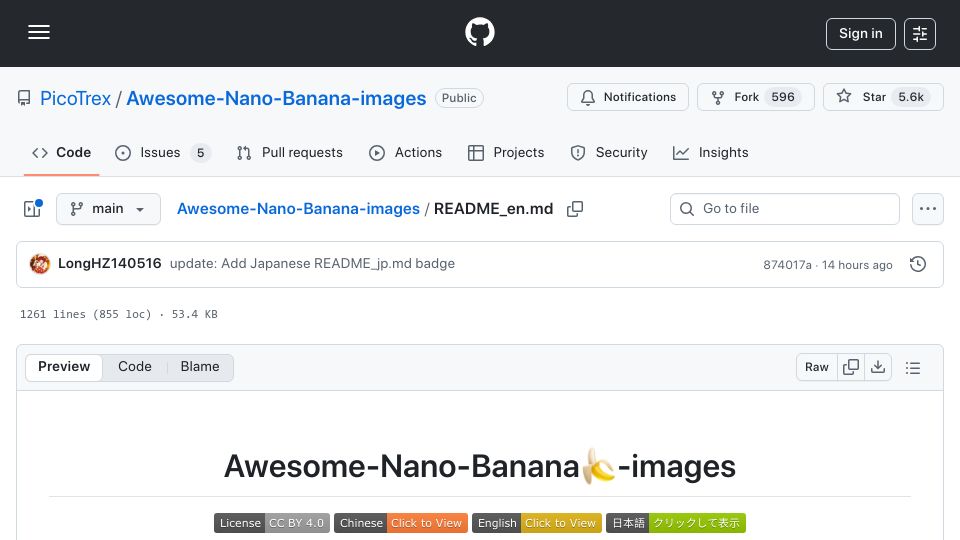960x540 pixels.
Task: Open LongHZ140516 author link
Action: point(110,263)
